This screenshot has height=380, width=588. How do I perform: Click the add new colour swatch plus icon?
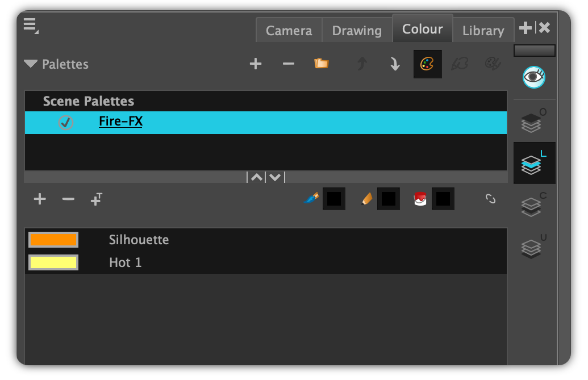point(40,199)
